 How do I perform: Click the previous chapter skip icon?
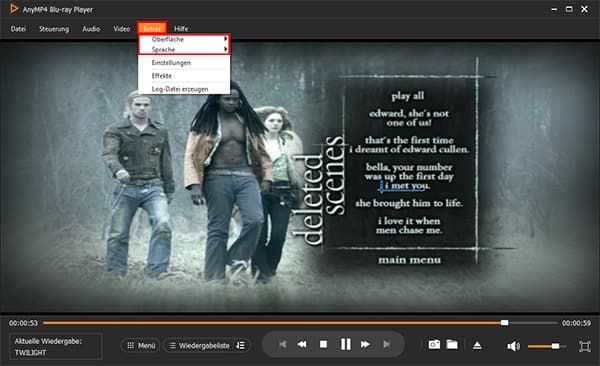(x=283, y=345)
